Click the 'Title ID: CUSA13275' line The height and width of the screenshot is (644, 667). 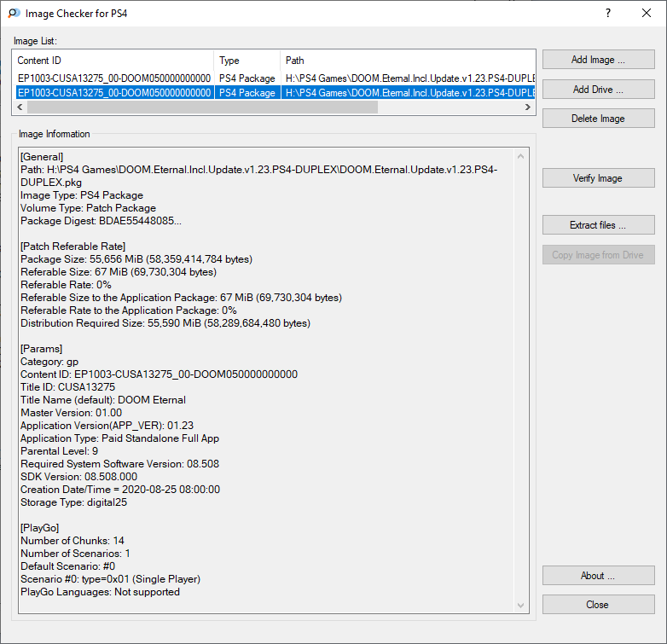point(67,387)
